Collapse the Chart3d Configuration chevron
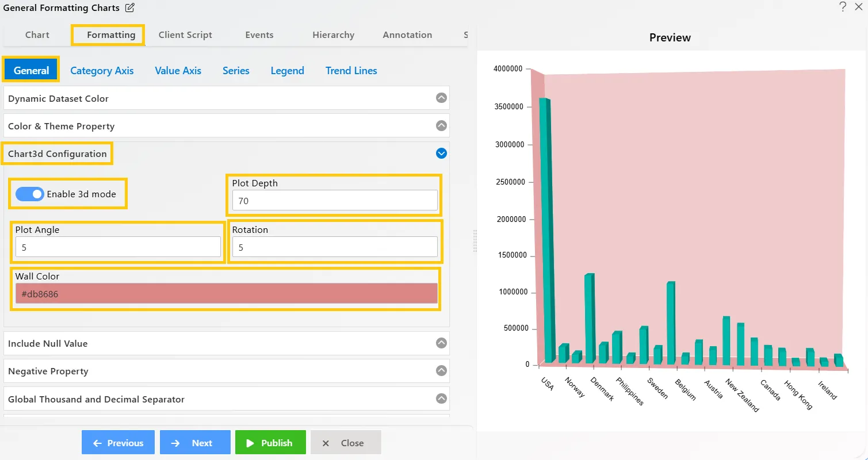The width and height of the screenshot is (868, 460). (441, 153)
